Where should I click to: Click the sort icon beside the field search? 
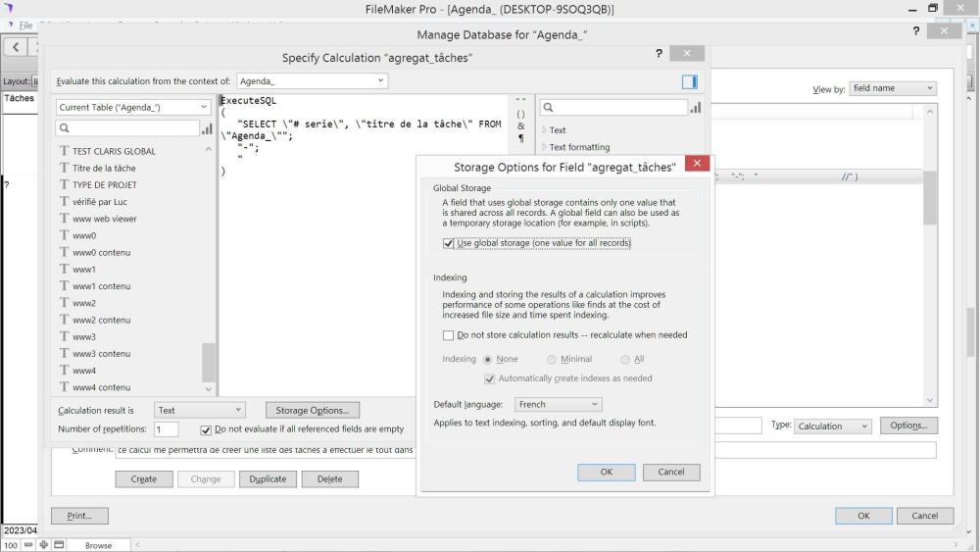click(207, 128)
